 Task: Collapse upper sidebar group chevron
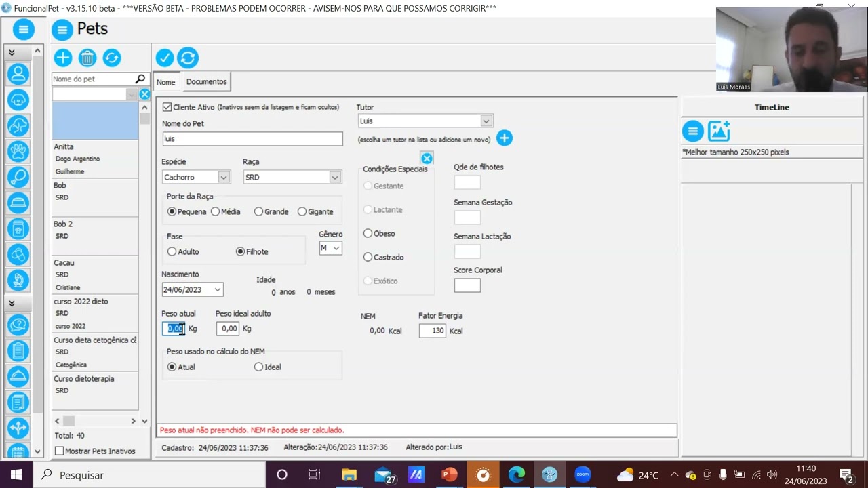[x=12, y=52]
